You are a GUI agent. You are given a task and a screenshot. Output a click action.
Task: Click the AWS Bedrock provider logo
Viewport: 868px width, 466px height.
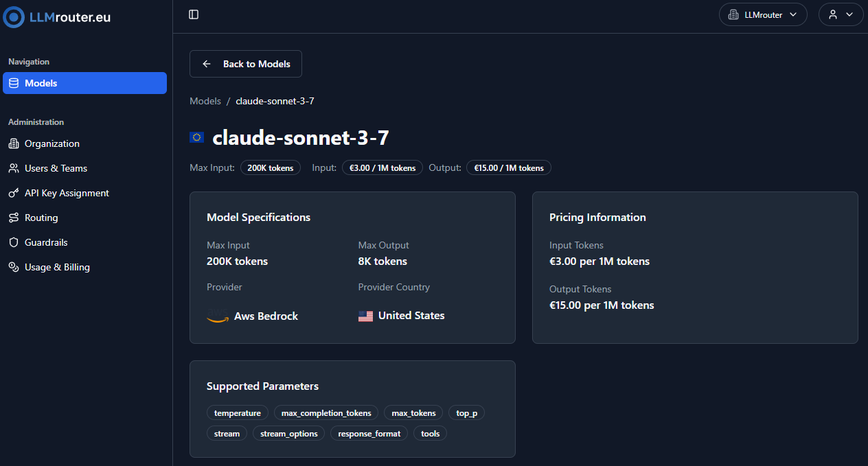[x=218, y=316]
